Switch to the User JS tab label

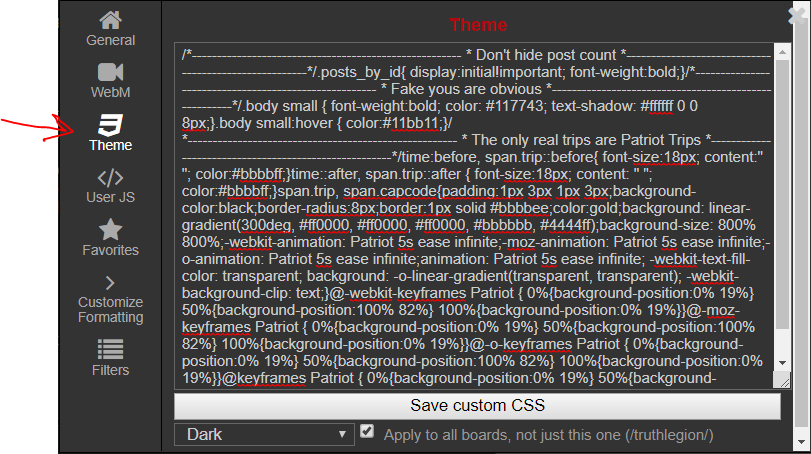point(110,198)
